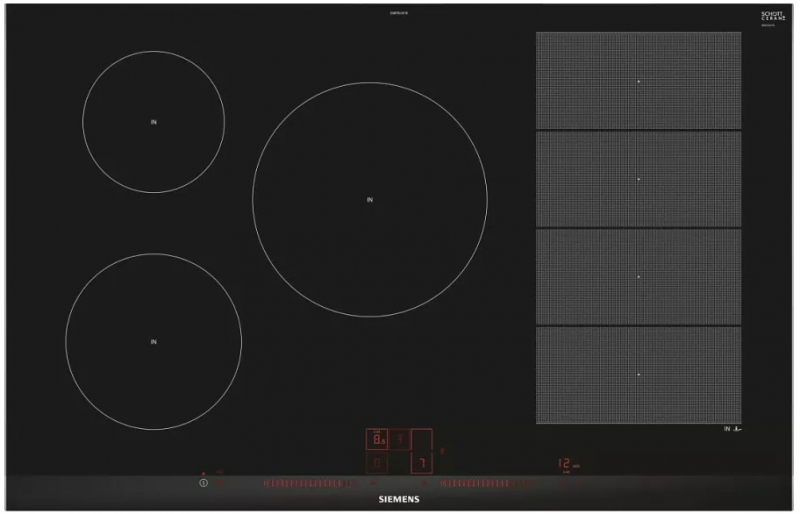
Task: Tap the timer display showing 12
Action: tap(565, 464)
